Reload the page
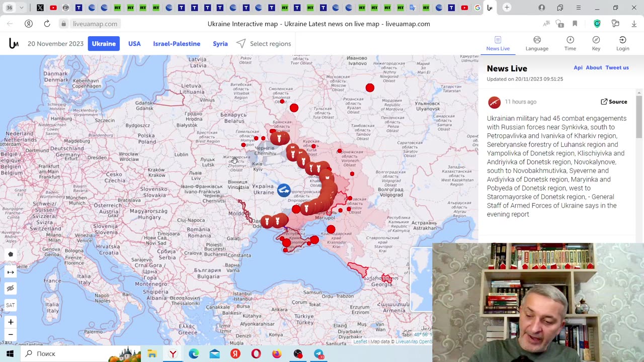This screenshot has width=644, height=362. coord(47,24)
